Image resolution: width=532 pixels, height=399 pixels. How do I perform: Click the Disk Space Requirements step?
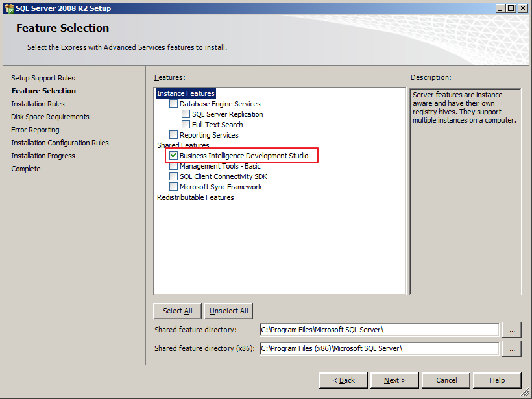point(50,117)
